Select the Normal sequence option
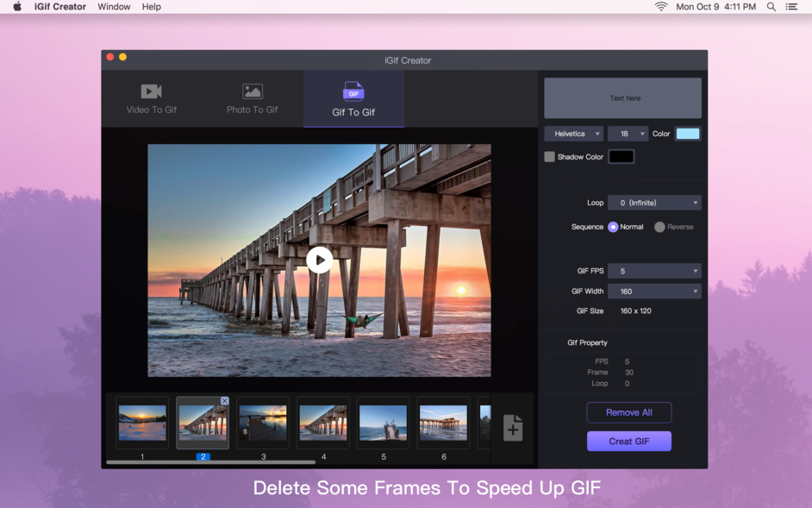812x508 pixels. coord(613,226)
